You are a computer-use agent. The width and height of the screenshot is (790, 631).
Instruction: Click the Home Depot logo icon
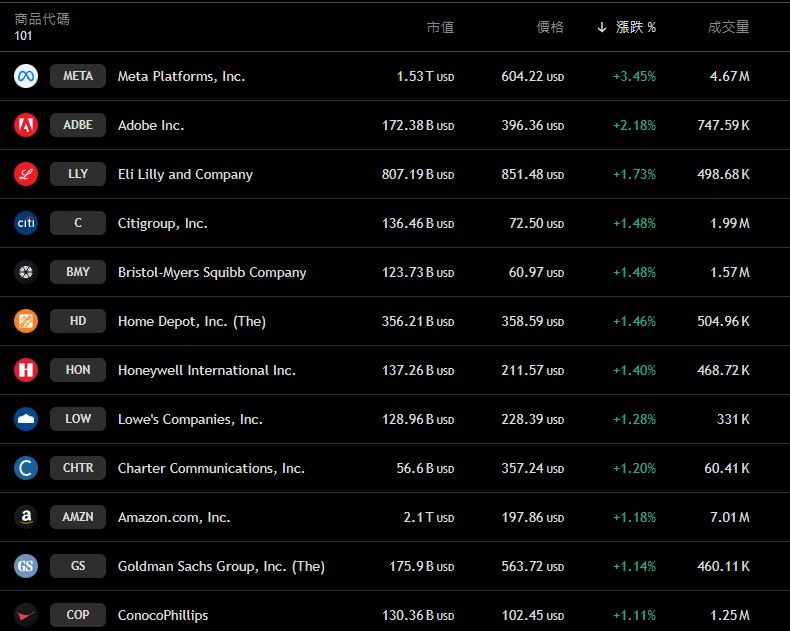[26, 321]
